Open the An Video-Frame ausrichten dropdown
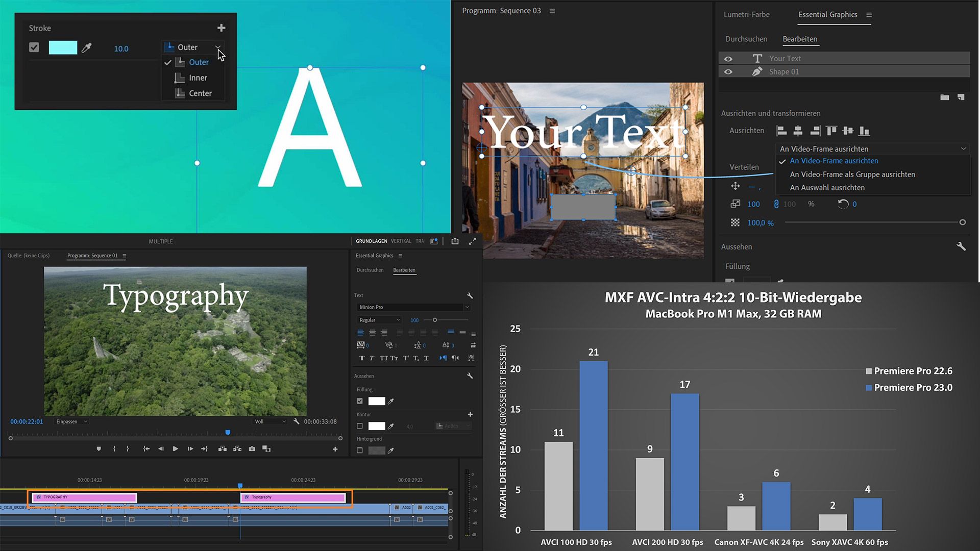980x551 pixels. coord(962,148)
